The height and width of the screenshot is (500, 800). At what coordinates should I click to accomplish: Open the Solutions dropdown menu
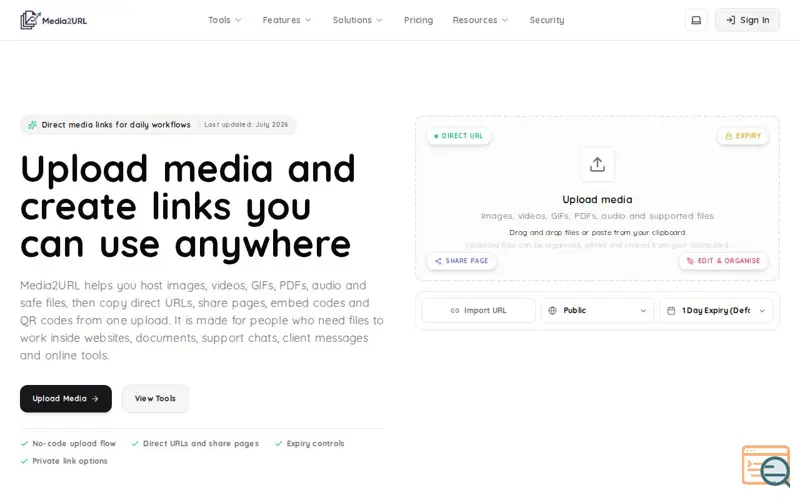coord(357,20)
